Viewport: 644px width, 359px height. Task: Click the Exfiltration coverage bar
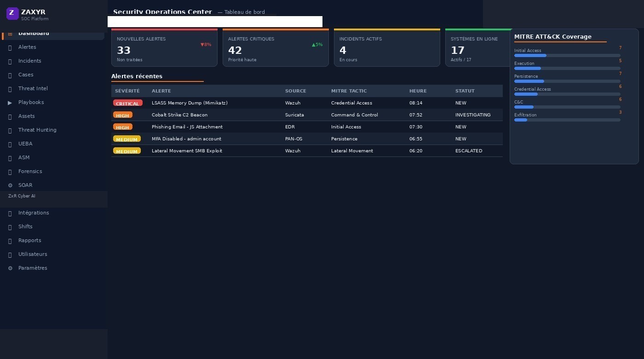[x=567, y=120]
